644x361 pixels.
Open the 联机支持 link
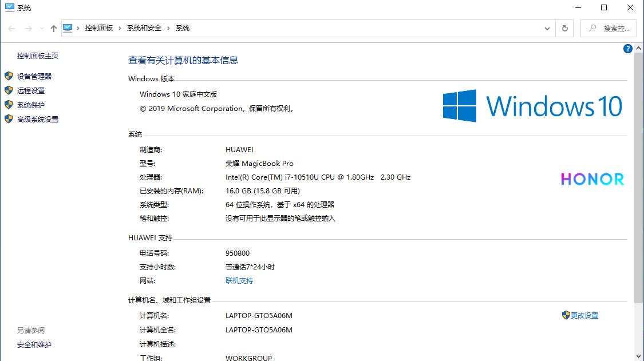pos(239,280)
